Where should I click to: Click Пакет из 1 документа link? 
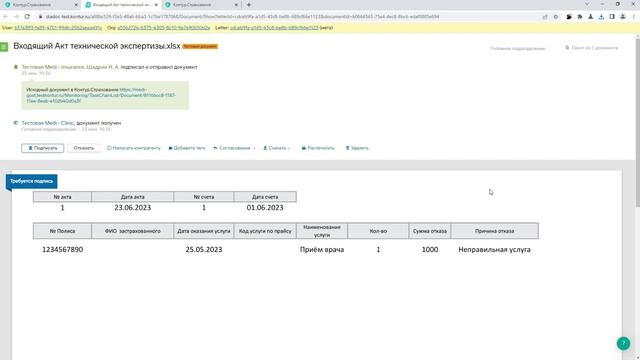click(x=591, y=48)
